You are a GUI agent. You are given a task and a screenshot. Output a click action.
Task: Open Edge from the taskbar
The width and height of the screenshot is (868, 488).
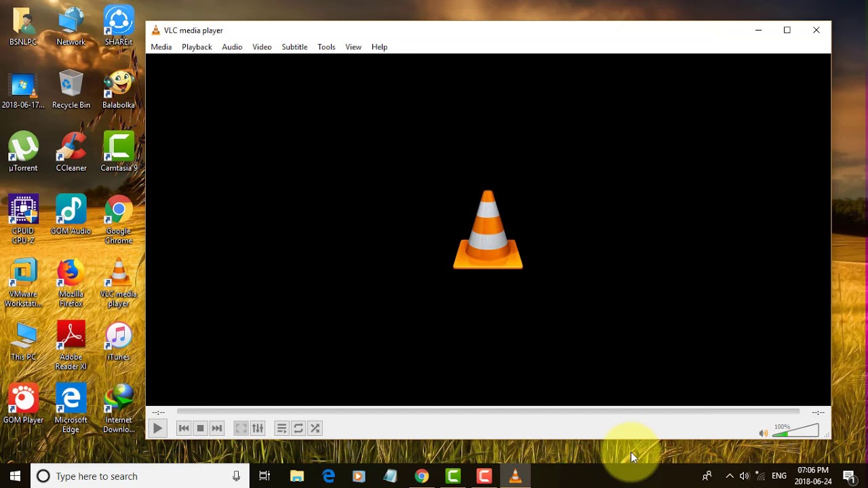(x=328, y=476)
